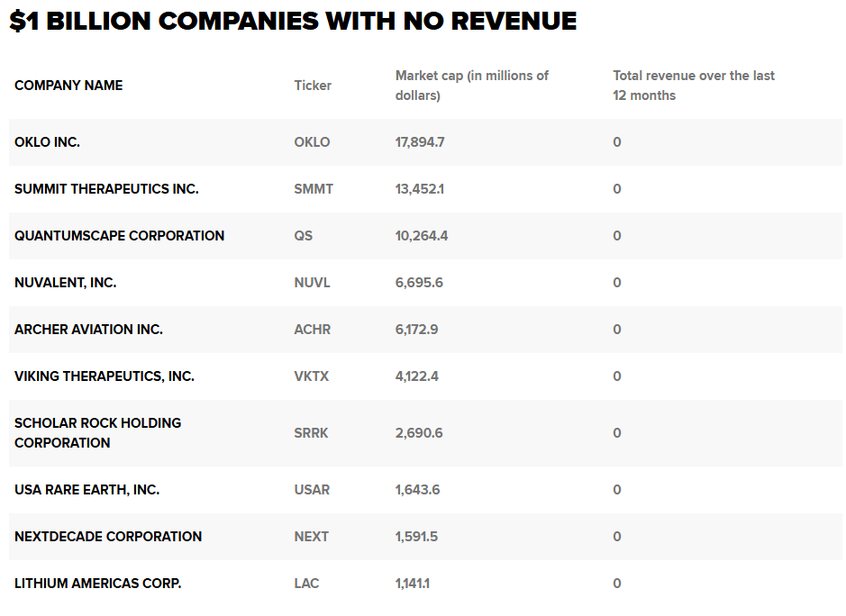846x616 pixels.
Task: Click the SMMT ticker symbol
Action: [x=314, y=189]
